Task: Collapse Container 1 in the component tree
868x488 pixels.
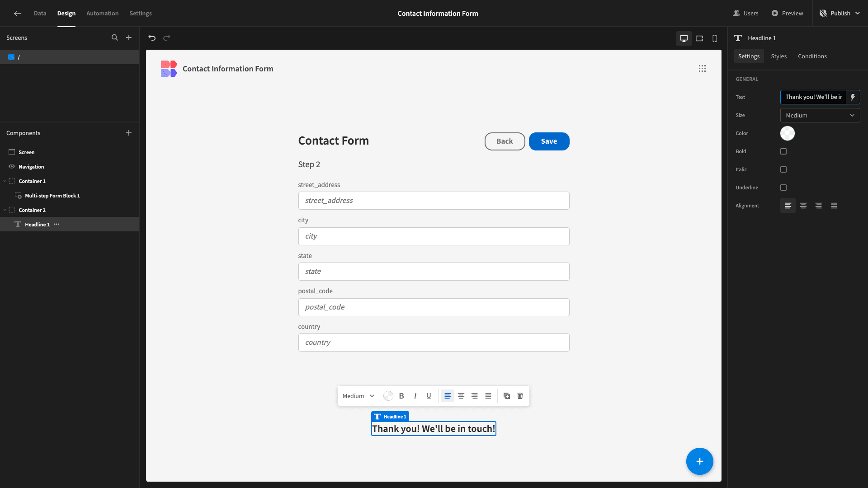Action: [x=5, y=181]
